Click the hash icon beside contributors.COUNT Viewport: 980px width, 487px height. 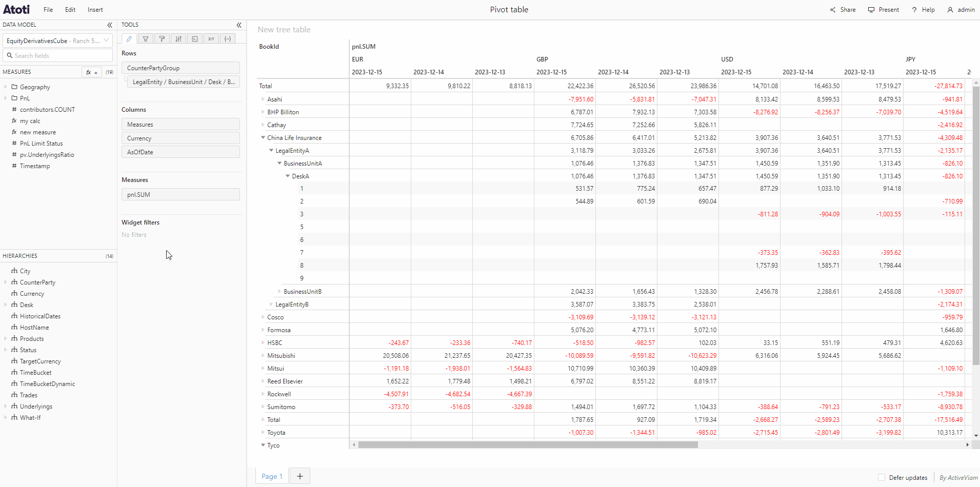click(x=14, y=109)
